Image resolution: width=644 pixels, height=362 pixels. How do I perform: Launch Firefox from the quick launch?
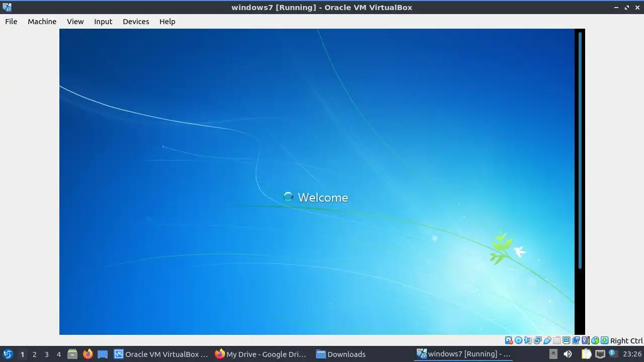point(88,354)
